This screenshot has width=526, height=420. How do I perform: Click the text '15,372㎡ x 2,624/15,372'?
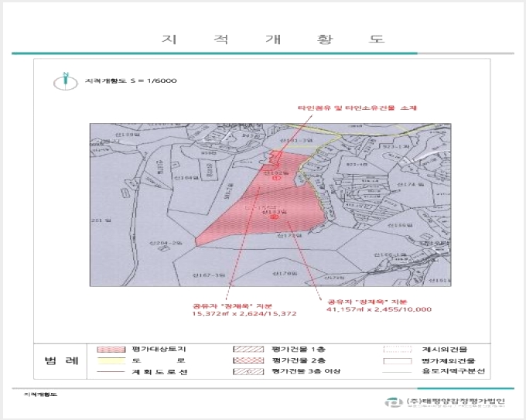click(x=244, y=314)
